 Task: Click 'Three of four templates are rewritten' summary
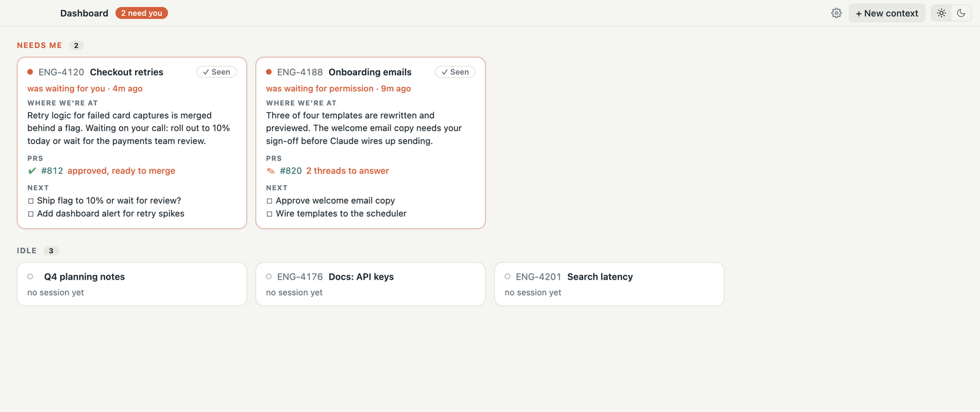(364, 128)
